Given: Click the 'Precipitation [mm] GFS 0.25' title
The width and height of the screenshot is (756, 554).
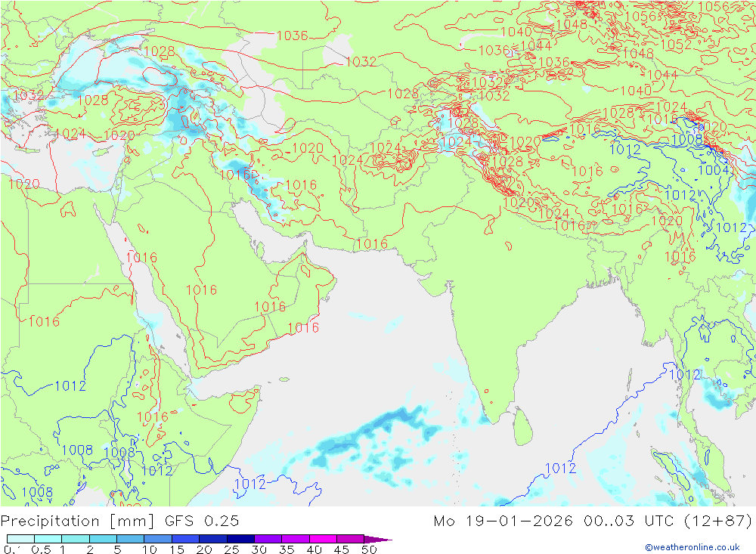Looking at the screenshot, I should pos(119,522).
